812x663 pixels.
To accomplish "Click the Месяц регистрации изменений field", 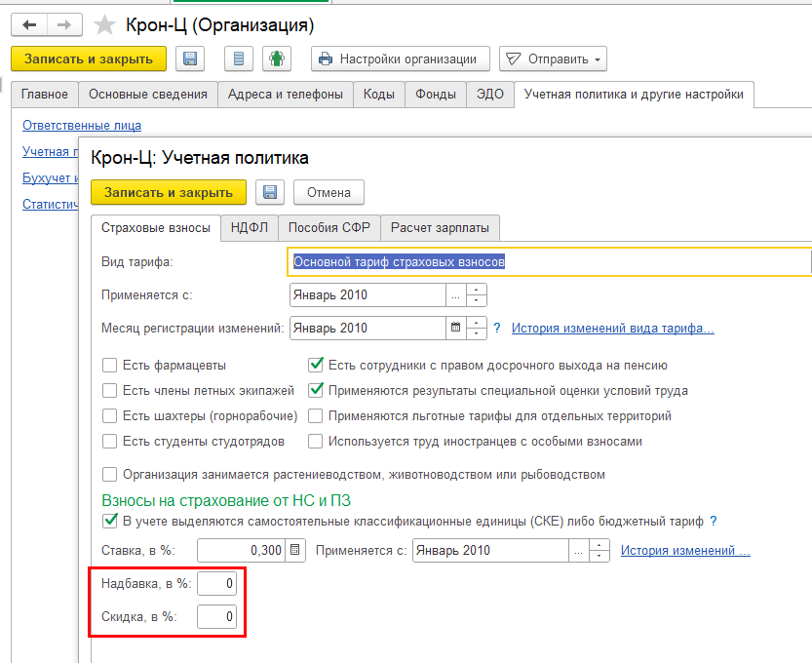I will (367, 328).
